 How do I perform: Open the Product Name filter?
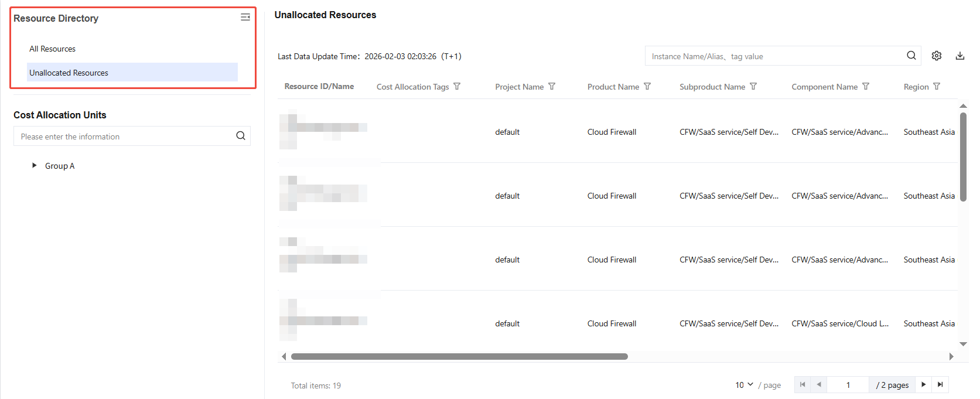coord(647,87)
